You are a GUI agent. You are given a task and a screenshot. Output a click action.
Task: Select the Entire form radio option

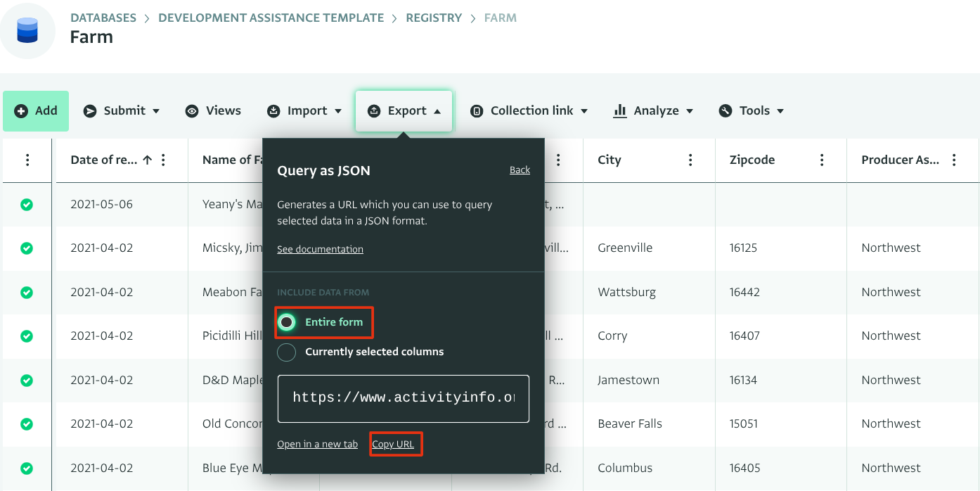pos(287,322)
